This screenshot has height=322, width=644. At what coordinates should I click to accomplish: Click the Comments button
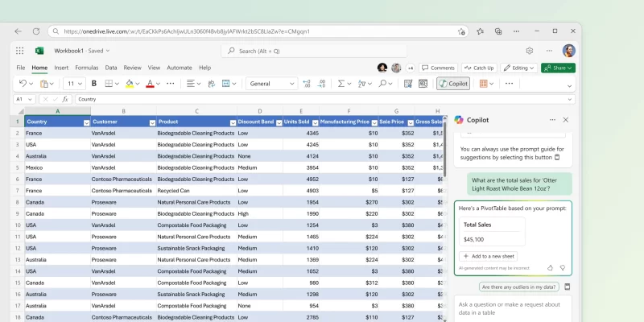coord(438,68)
